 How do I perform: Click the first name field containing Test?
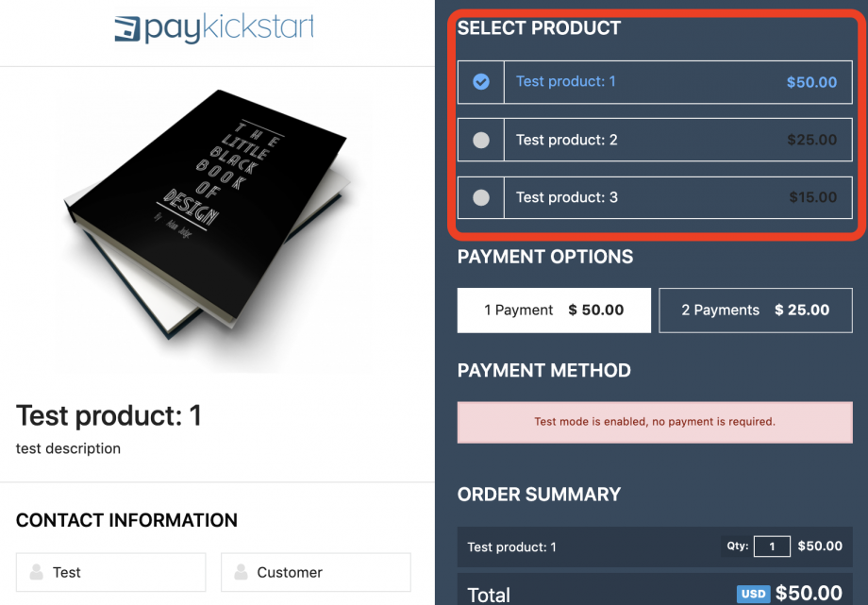[110, 572]
